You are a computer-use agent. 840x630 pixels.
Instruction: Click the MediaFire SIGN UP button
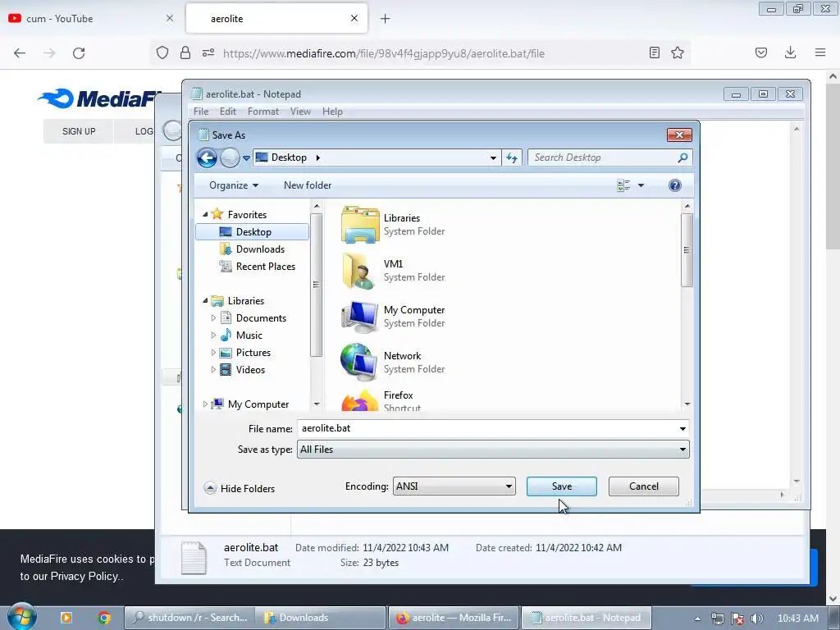tap(79, 131)
